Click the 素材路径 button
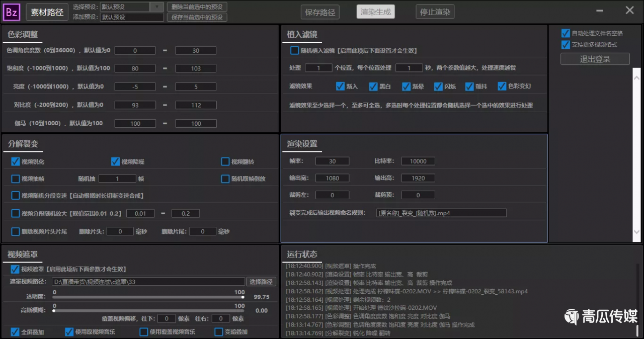The image size is (644, 339). pyautogui.click(x=47, y=12)
